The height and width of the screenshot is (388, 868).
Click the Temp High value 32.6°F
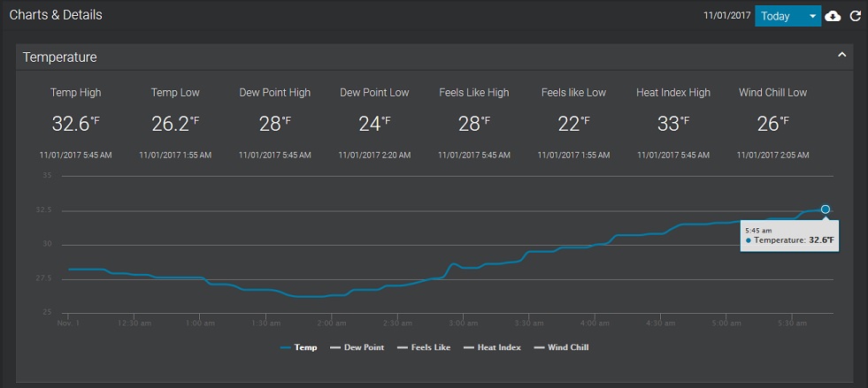76,124
